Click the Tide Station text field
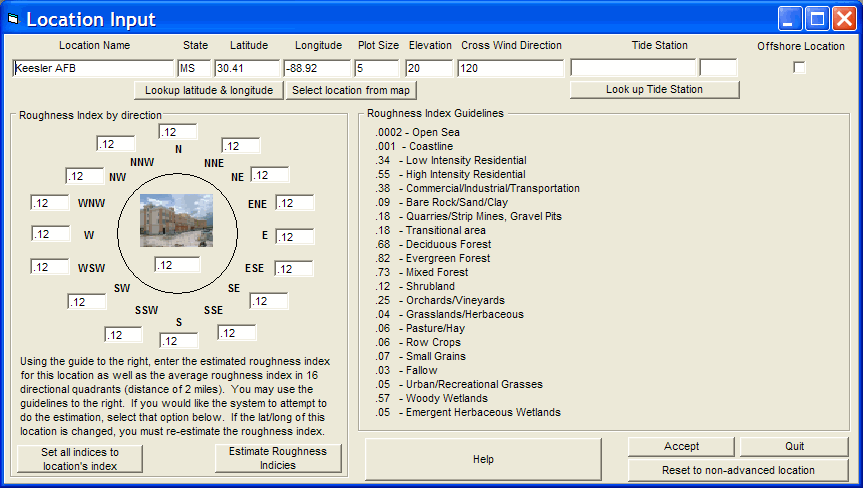863x488 pixels. [632, 68]
